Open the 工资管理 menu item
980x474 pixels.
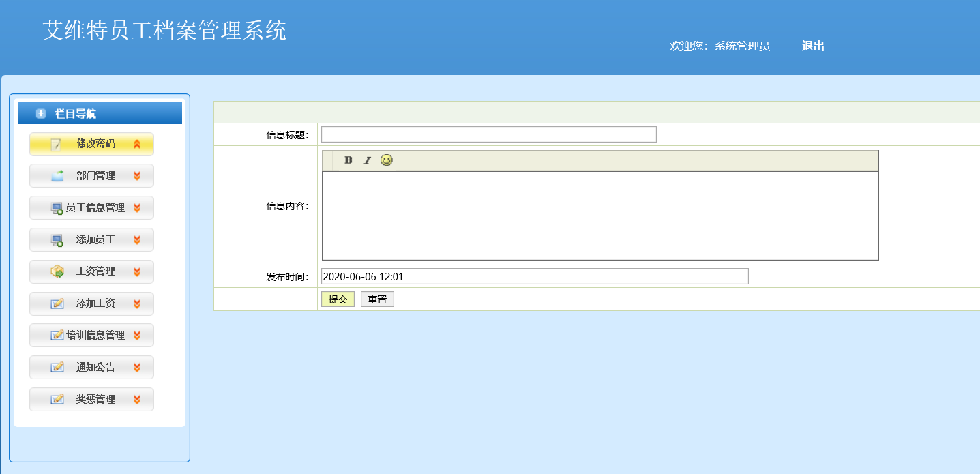[91, 271]
